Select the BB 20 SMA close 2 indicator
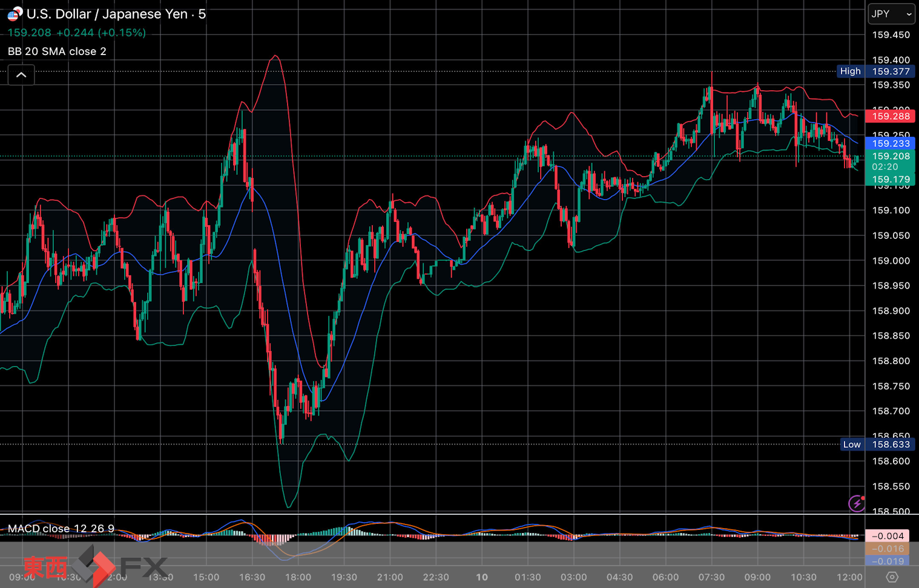The image size is (919, 588). pyautogui.click(x=57, y=51)
